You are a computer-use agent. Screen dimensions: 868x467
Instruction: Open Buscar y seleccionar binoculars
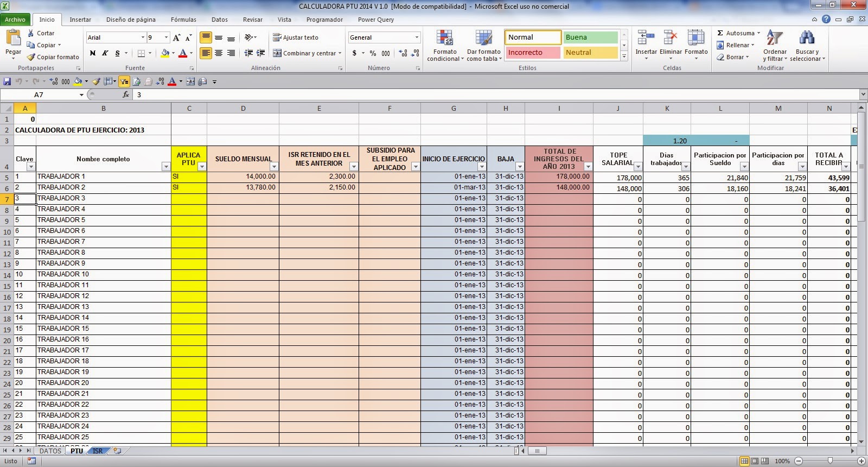point(807,46)
